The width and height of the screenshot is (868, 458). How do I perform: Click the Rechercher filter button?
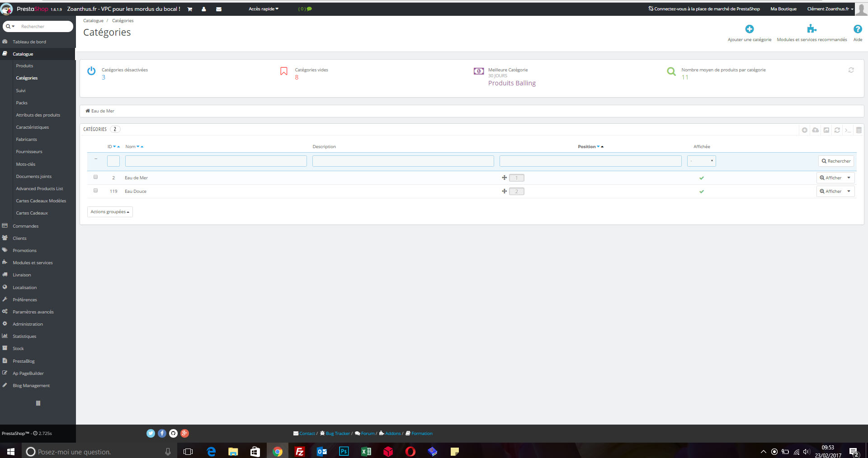tap(836, 161)
